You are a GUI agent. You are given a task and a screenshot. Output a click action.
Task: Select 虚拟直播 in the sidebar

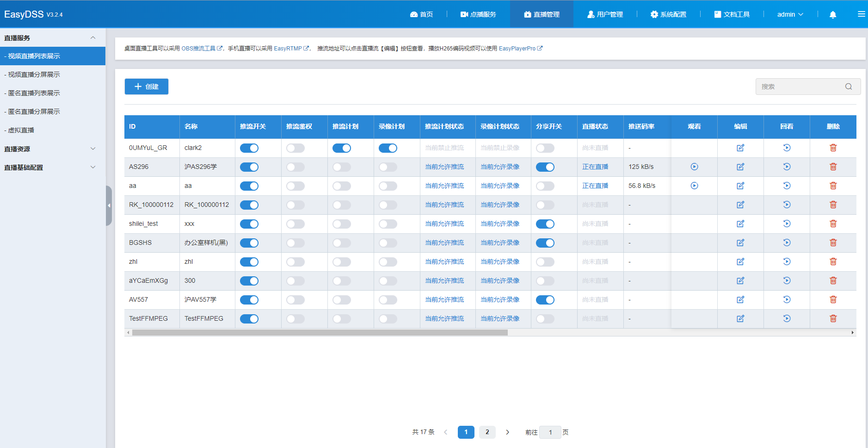(53, 130)
